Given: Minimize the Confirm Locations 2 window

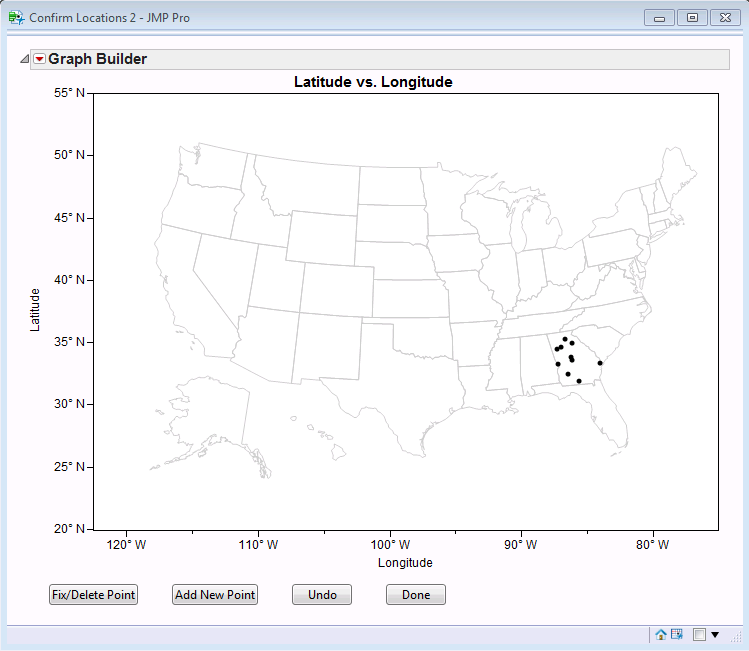Looking at the screenshot, I should 660,18.
